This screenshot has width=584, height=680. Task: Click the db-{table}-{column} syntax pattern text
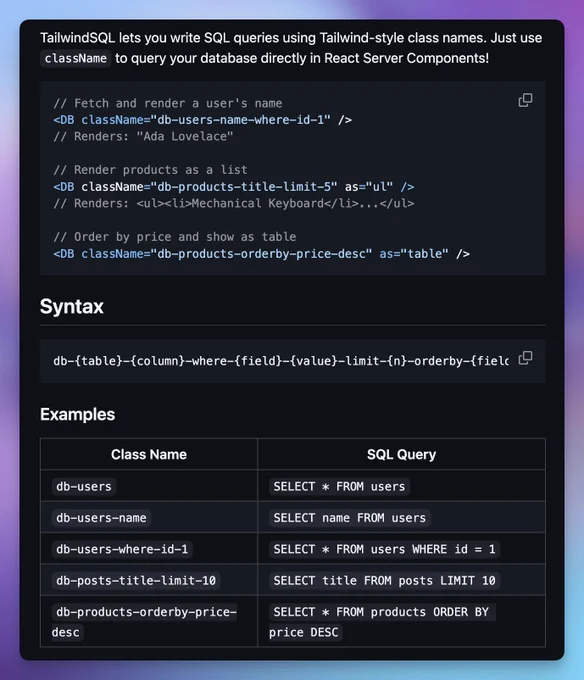(x=281, y=361)
